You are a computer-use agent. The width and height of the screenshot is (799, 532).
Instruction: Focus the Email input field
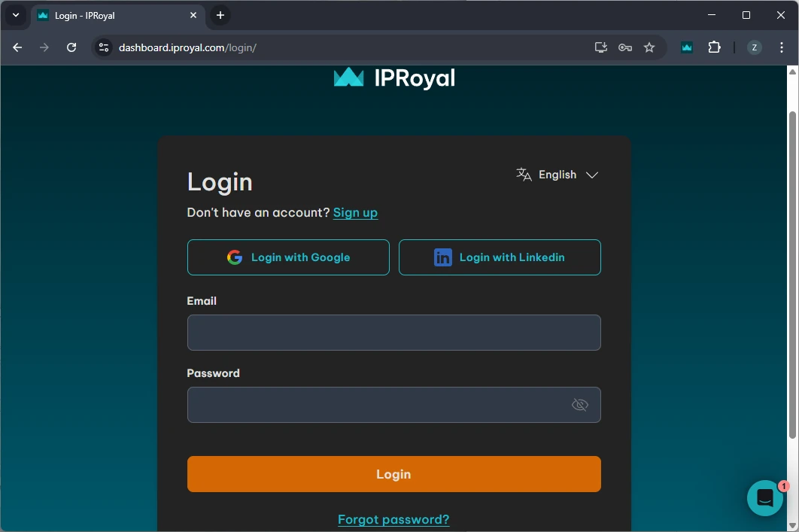pyautogui.click(x=393, y=333)
